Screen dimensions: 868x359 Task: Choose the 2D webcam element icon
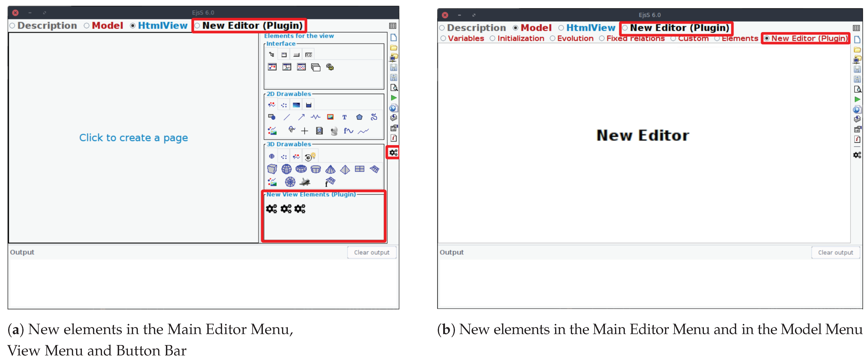pos(334,131)
